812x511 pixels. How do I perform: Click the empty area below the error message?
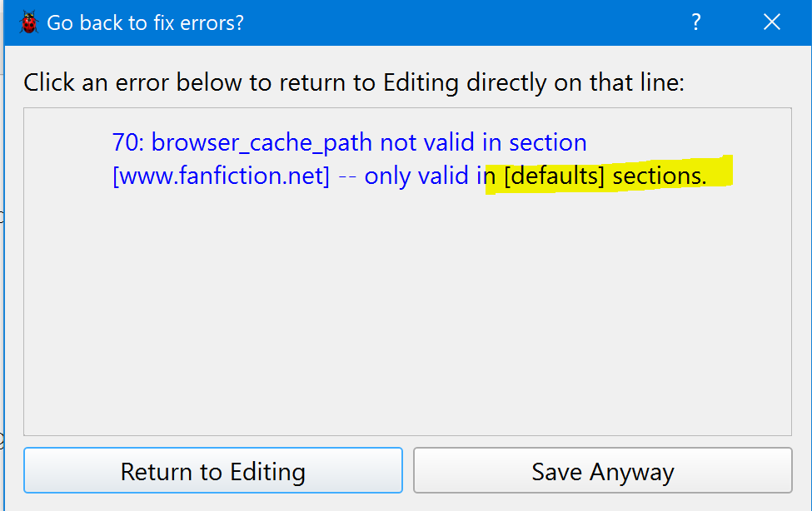point(406,316)
